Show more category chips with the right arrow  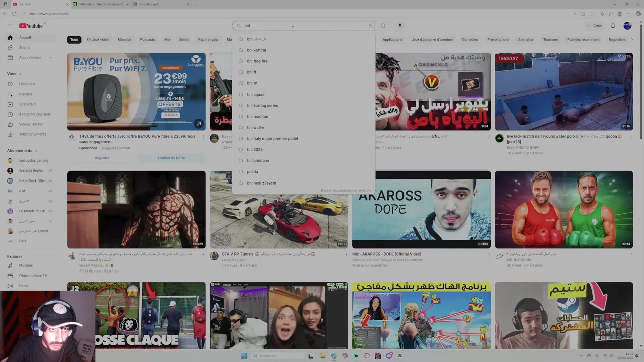click(x=632, y=40)
